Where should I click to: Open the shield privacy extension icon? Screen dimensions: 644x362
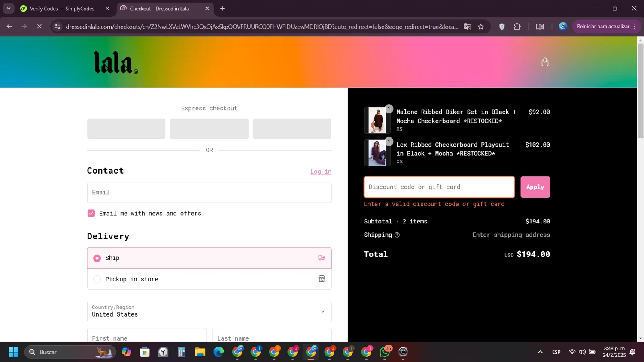pos(502,27)
